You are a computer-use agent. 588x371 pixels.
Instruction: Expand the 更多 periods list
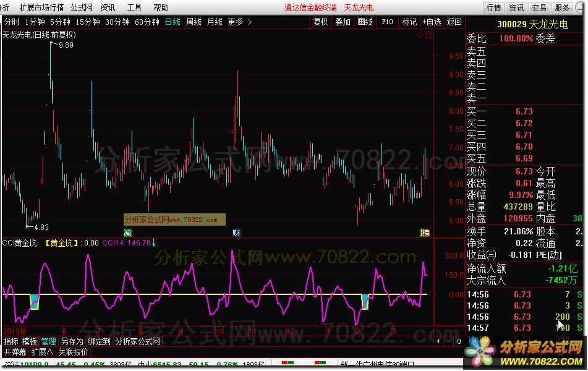tap(239, 22)
